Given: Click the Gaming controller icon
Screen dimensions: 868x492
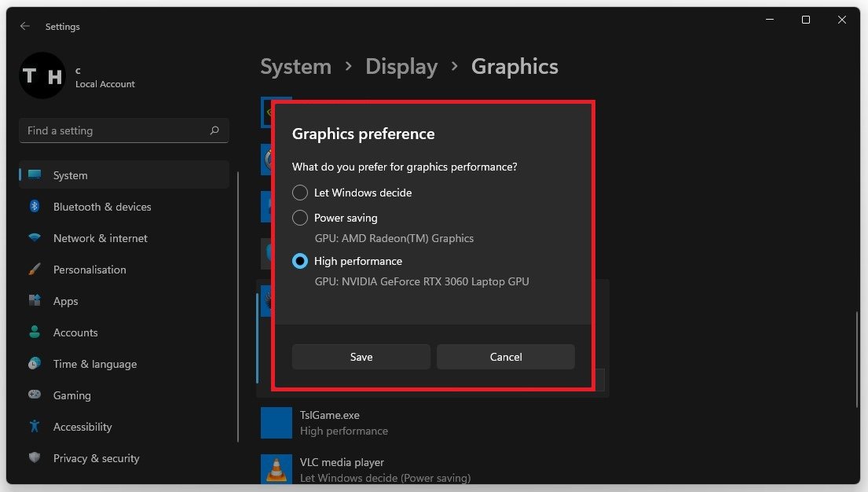Looking at the screenshot, I should tap(35, 395).
